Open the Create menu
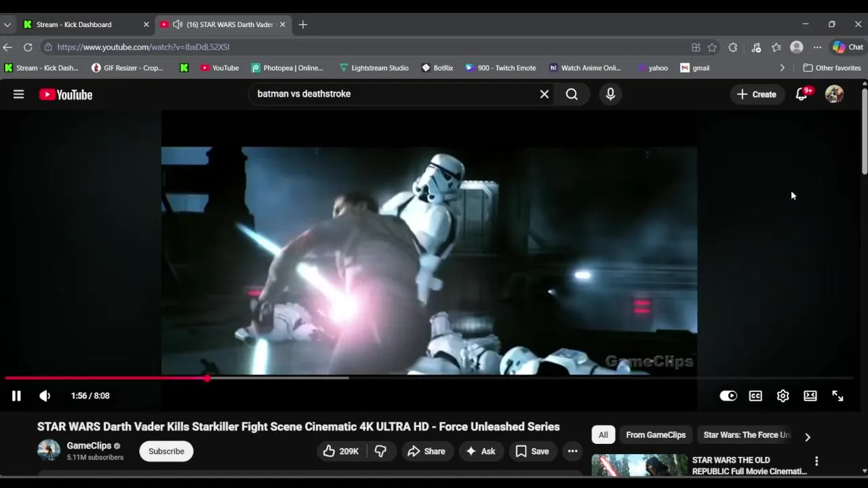Screen dimensions: 868x488 757,94
